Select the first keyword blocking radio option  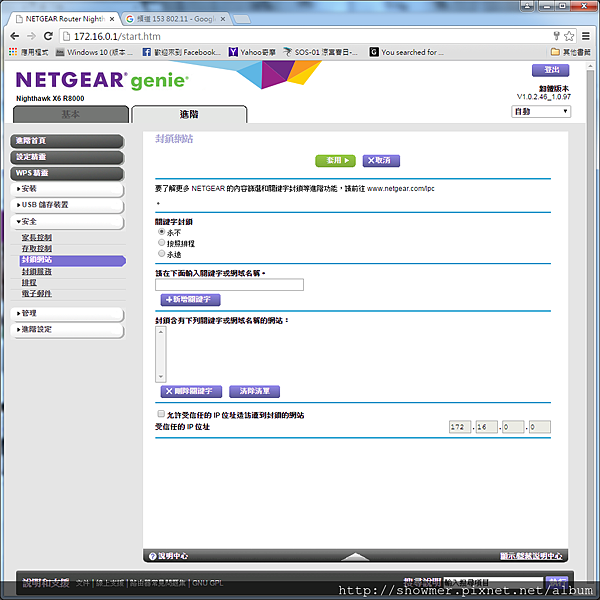[161, 232]
